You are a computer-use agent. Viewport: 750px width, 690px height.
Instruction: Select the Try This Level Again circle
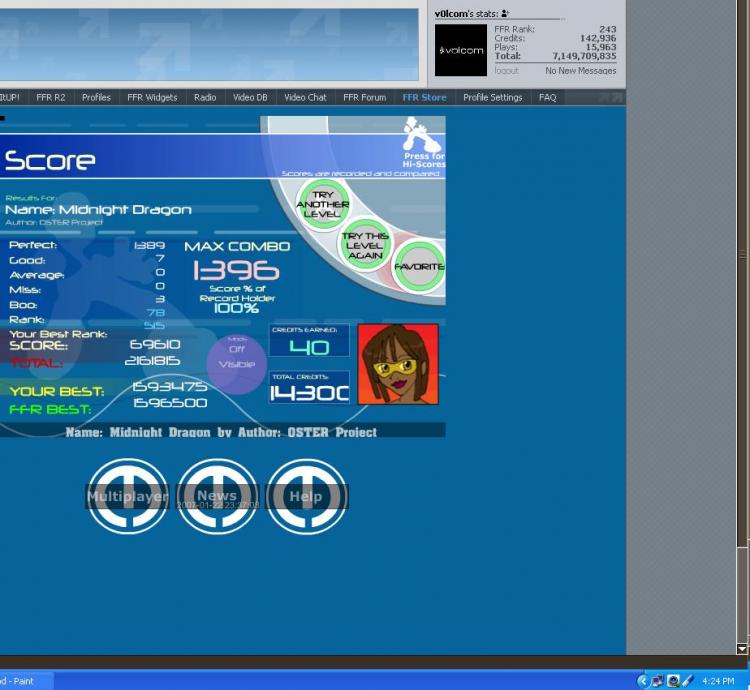365,246
